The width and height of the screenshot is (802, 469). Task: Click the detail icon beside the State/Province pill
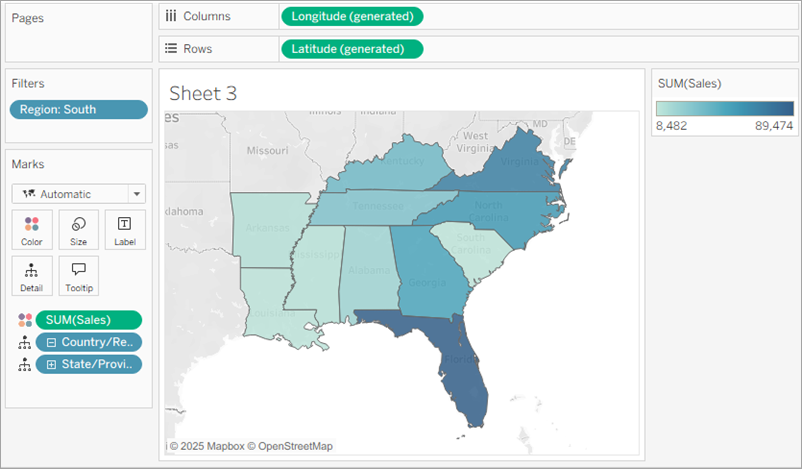click(x=24, y=365)
